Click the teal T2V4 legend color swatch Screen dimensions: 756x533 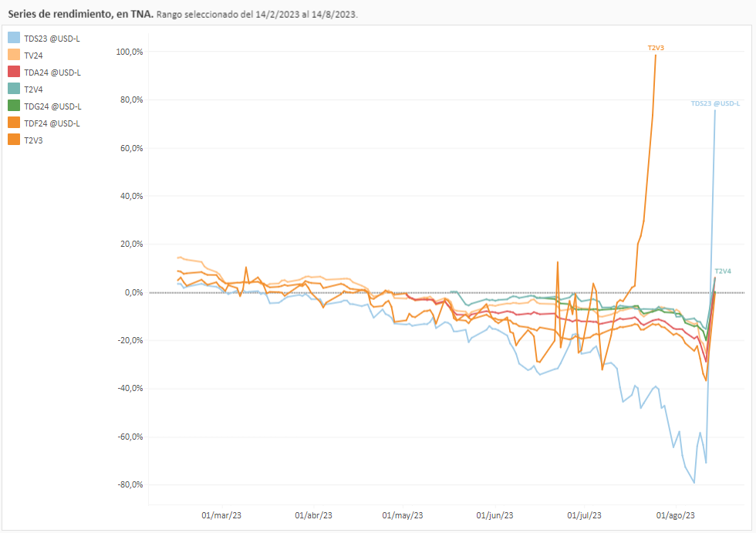(14, 89)
